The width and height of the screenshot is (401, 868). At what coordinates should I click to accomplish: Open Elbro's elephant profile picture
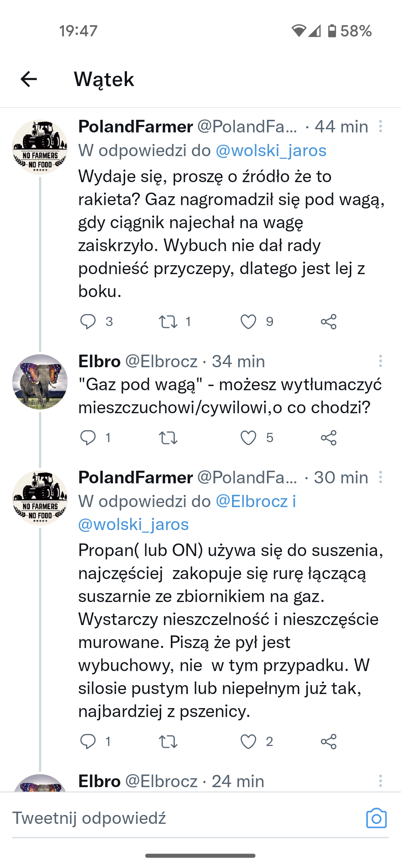point(40,382)
